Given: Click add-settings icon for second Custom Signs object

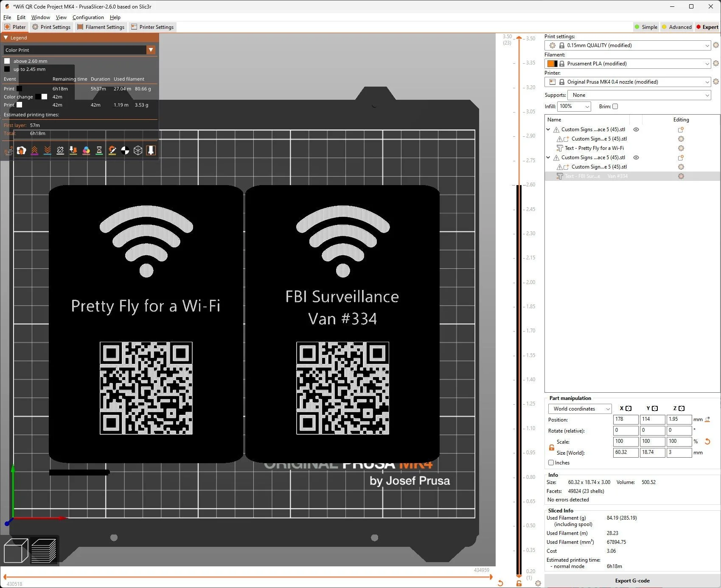Looking at the screenshot, I should [x=681, y=158].
